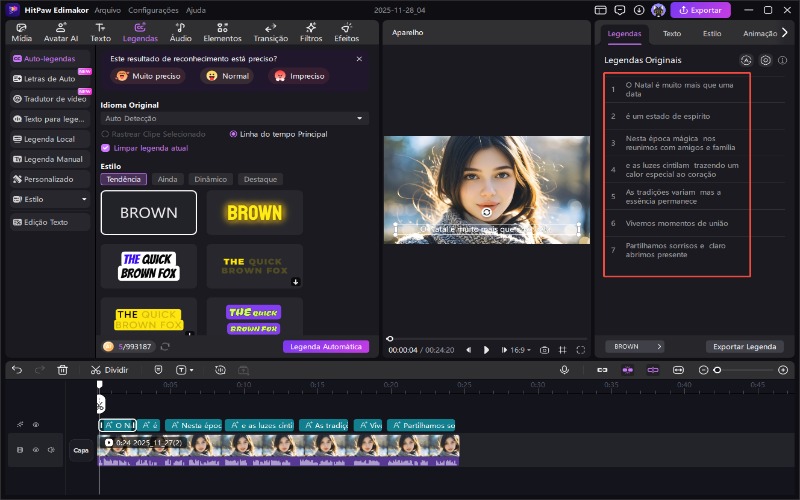
Task: Toggle the eye visibility on subtitle track
Action: point(35,425)
